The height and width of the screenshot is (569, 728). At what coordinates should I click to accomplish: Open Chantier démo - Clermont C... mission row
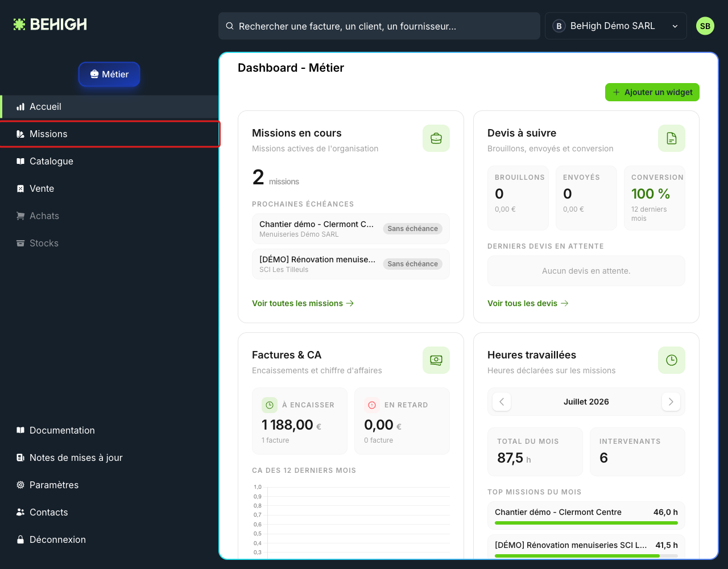click(x=351, y=229)
